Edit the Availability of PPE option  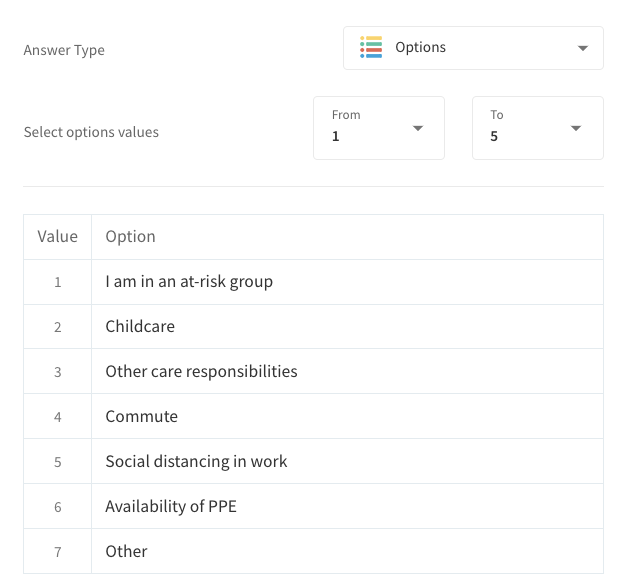[x=347, y=506]
